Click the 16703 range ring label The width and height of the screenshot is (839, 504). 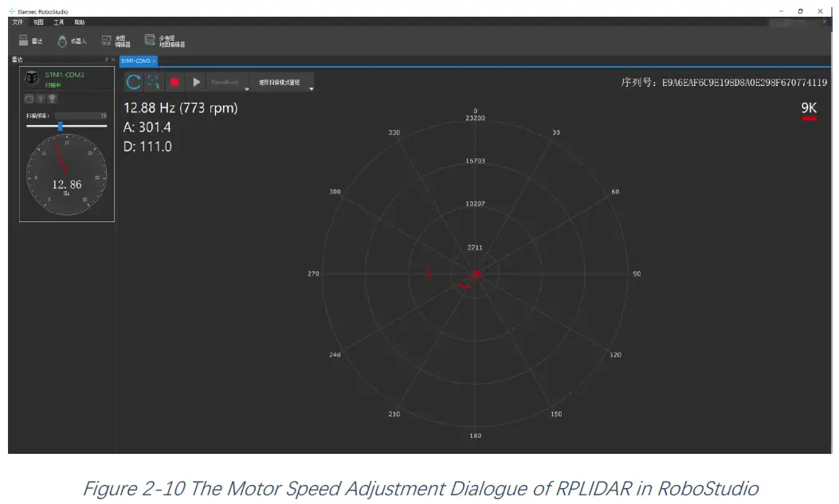click(475, 161)
